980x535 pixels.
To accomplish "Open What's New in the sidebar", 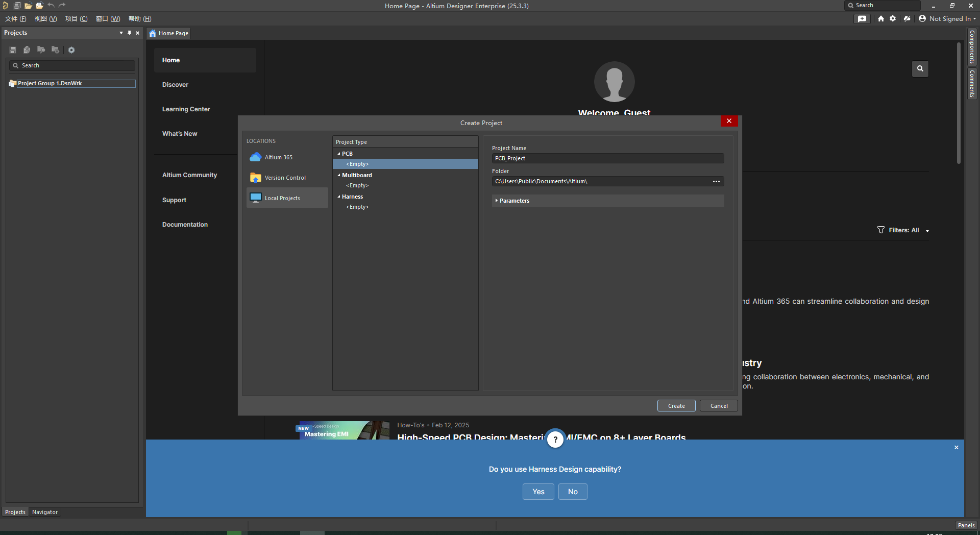I will coord(180,134).
